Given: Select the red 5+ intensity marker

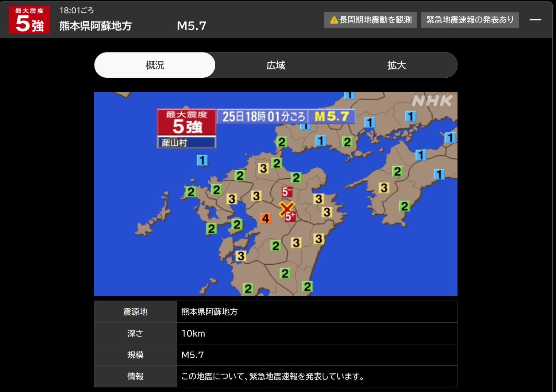Looking at the screenshot, I should 291,216.
